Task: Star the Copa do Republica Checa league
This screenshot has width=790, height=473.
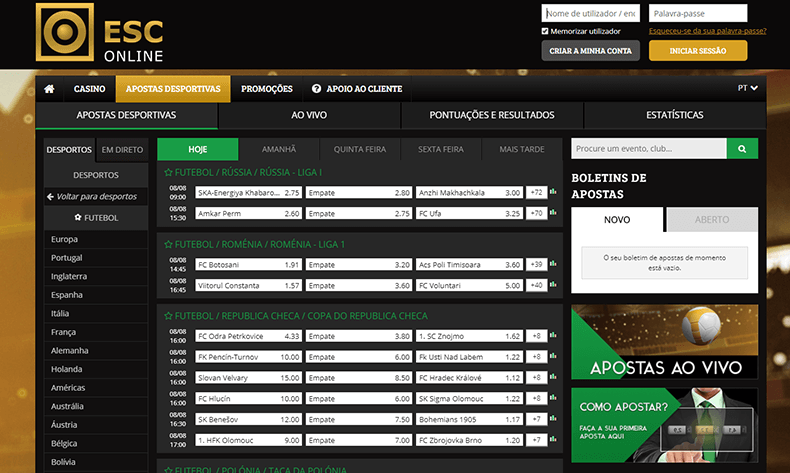Action: 168,316
